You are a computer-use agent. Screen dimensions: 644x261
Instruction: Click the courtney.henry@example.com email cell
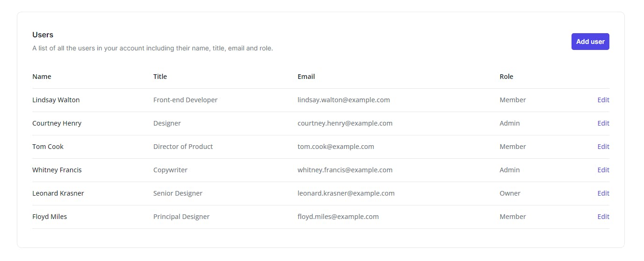point(345,123)
